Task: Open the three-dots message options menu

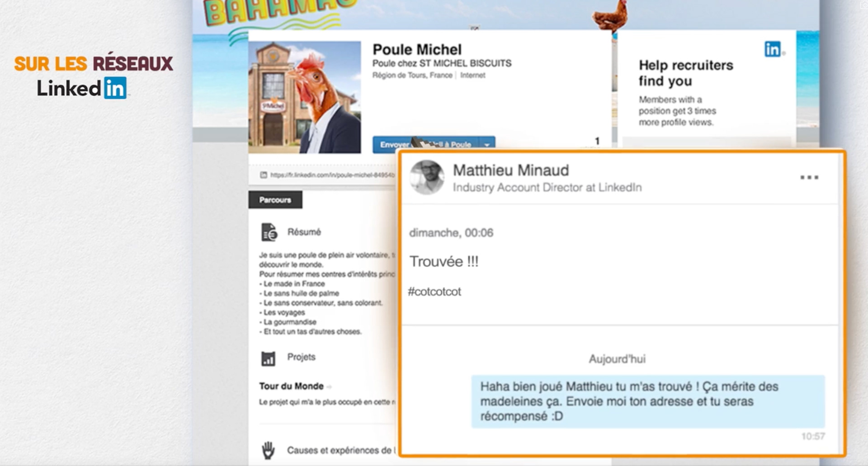Action: pos(809,177)
